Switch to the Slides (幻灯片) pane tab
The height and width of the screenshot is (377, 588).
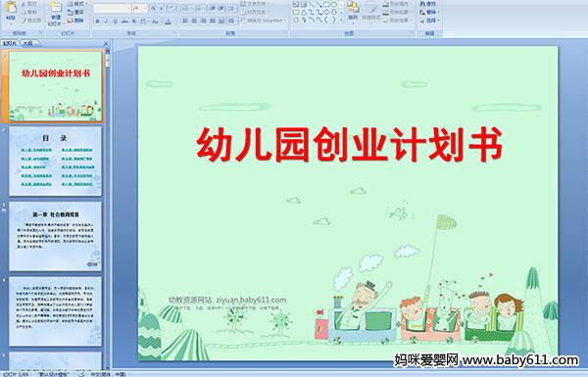click(x=9, y=43)
